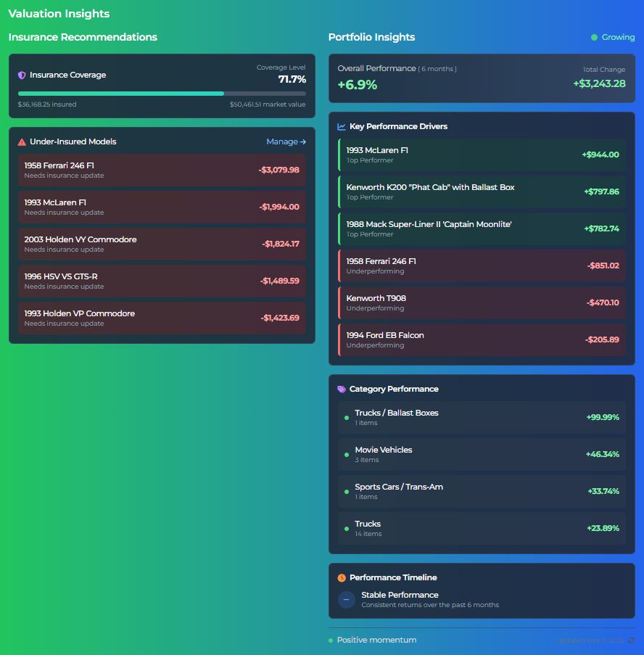The height and width of the screenshot is (655, 644).
Task: Click the warning triangle icon for Under-Insured Models
Action: [22, 142]
